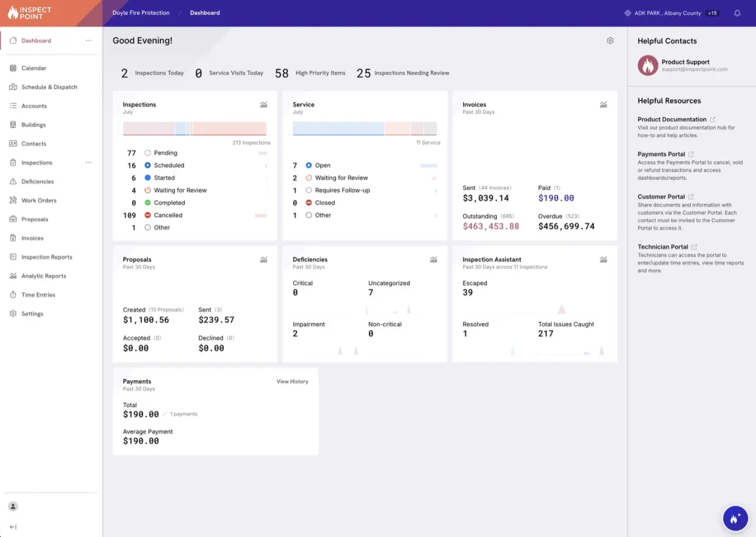Click the Accounts list icon
756x537 pixels.
13,106
